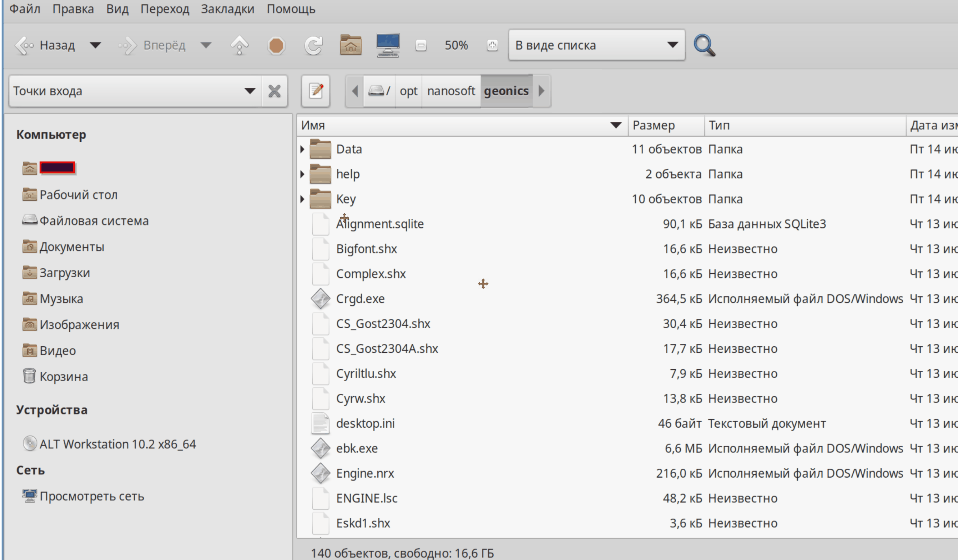
Task: Open the Переход menu
Action: pos(165,9)
